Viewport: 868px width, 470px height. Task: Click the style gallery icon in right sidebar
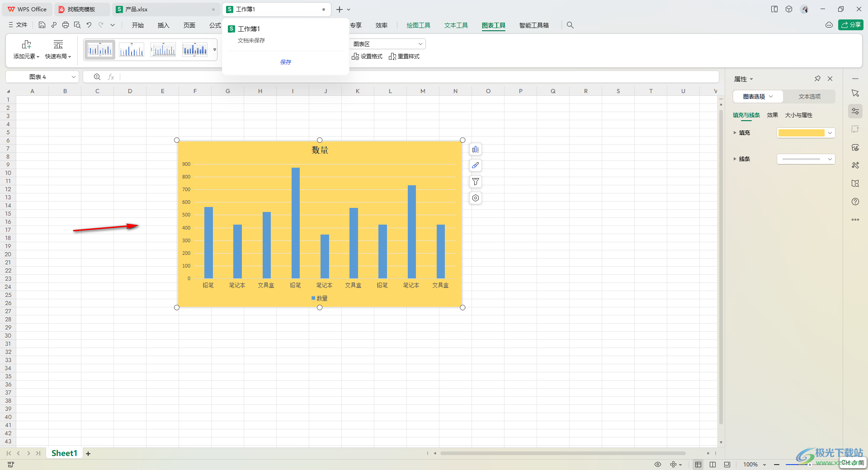(855, 147)
